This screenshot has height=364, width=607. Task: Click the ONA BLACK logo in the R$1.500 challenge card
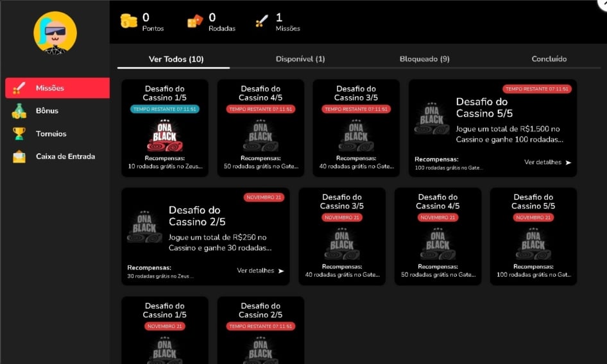point(432,119)
